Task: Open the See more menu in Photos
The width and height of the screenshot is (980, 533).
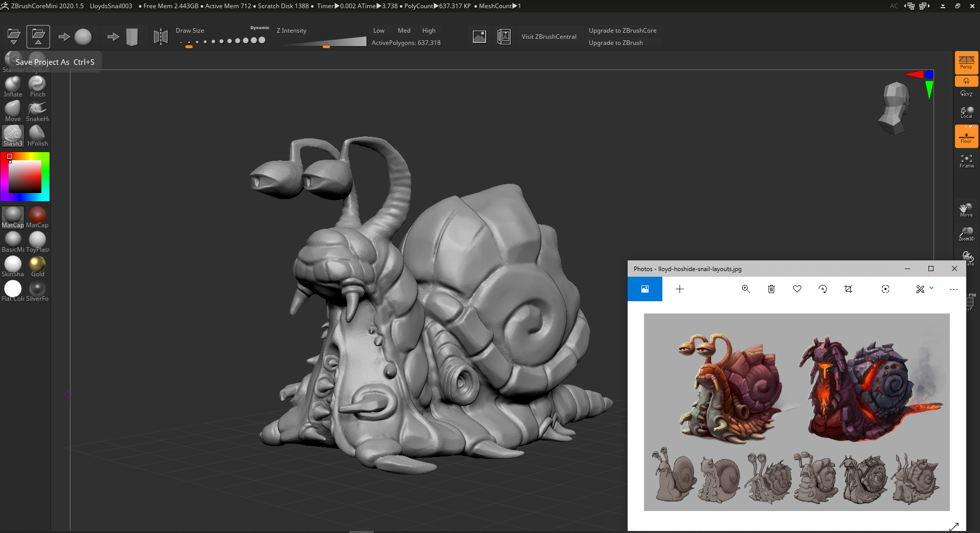Action: [953, 289]
